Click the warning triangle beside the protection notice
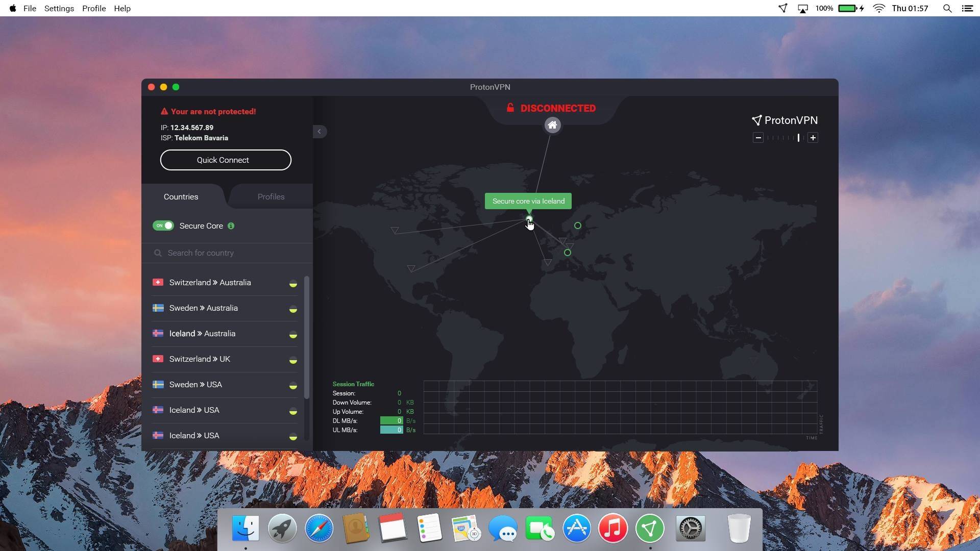Image resolution: width=980 pixels, height=551 pixels. tap(164, 111)
